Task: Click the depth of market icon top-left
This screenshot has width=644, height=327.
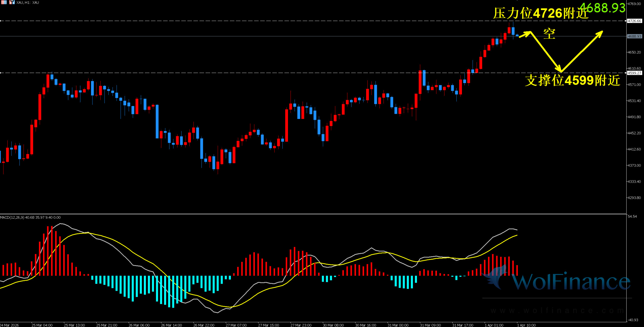Action: pos(4,2)
